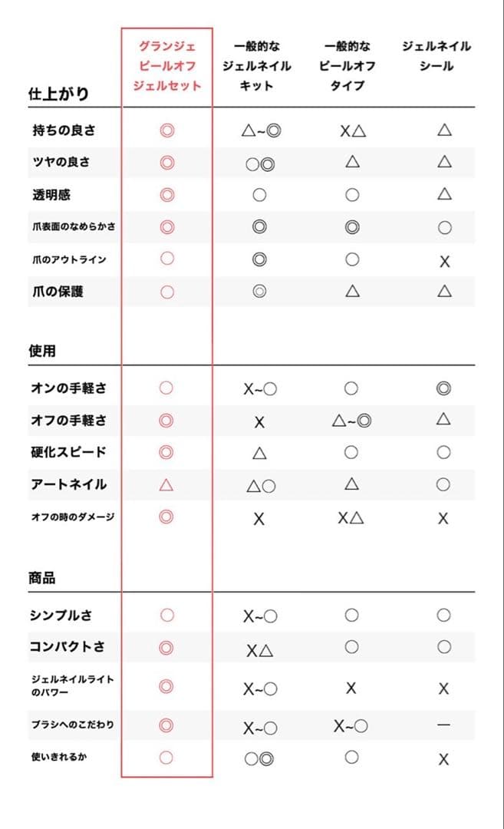Click the black triangle in the 硬化スピード row
Viewport: 504px width, 829px height.
click(x=259, y=453)
